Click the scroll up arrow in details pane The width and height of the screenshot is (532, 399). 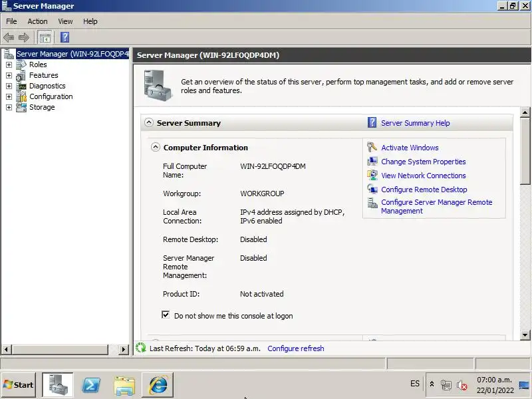click(x=525, y=112)
